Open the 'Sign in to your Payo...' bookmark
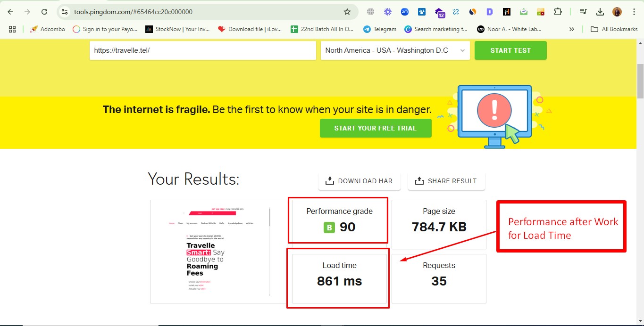The width and height of the screenshot is (644, 326). pos(105,29)
